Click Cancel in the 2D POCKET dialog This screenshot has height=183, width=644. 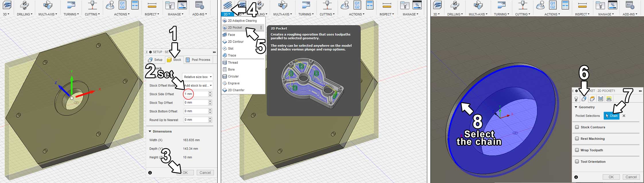click(x=631, y=177)
